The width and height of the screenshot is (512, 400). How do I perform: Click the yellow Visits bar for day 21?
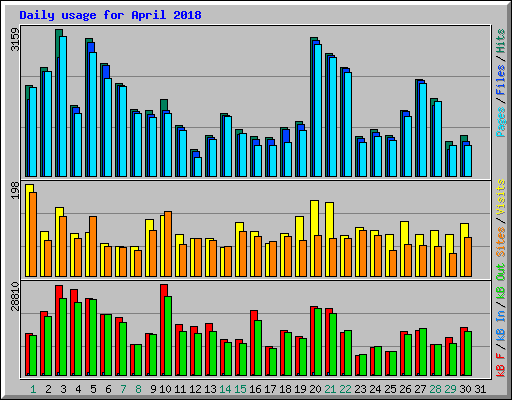click(x=328, y=239)
